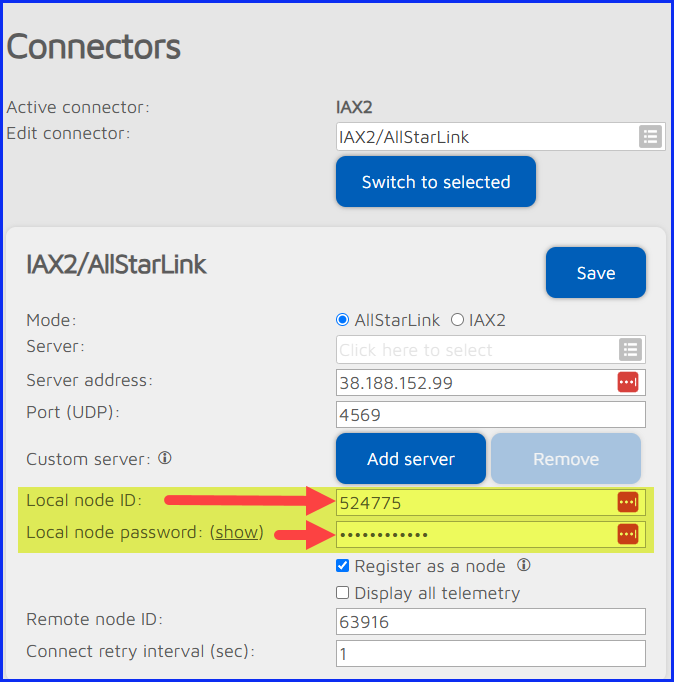Click the info icon beside Custom server
The width and height of the screenshot is (674, 682).
(x=165, y=458)
